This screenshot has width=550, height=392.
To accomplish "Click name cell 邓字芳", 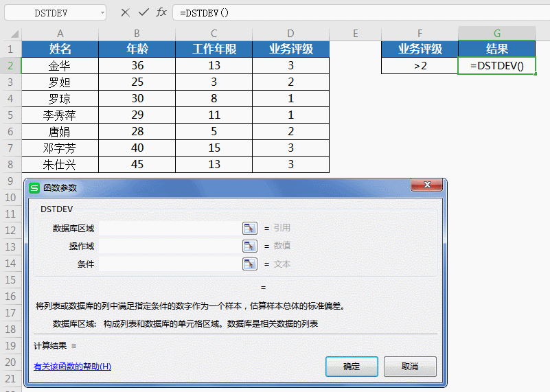I will 60,148.
